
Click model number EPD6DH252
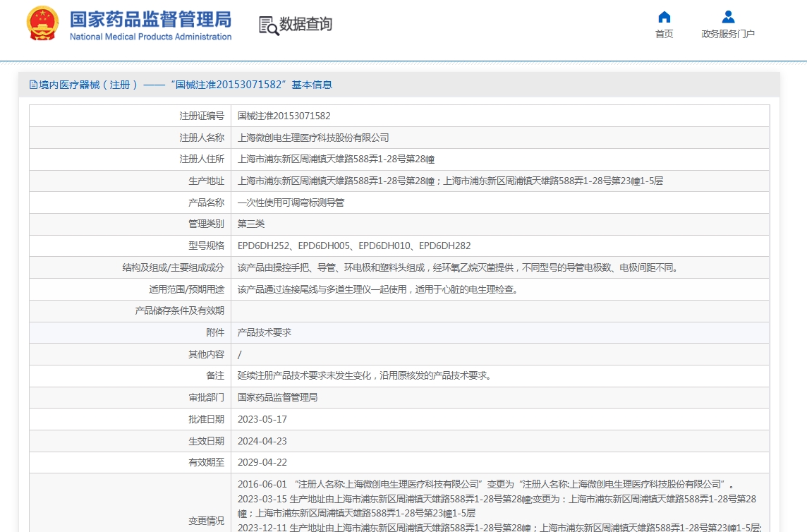click(x=264, y=246)
